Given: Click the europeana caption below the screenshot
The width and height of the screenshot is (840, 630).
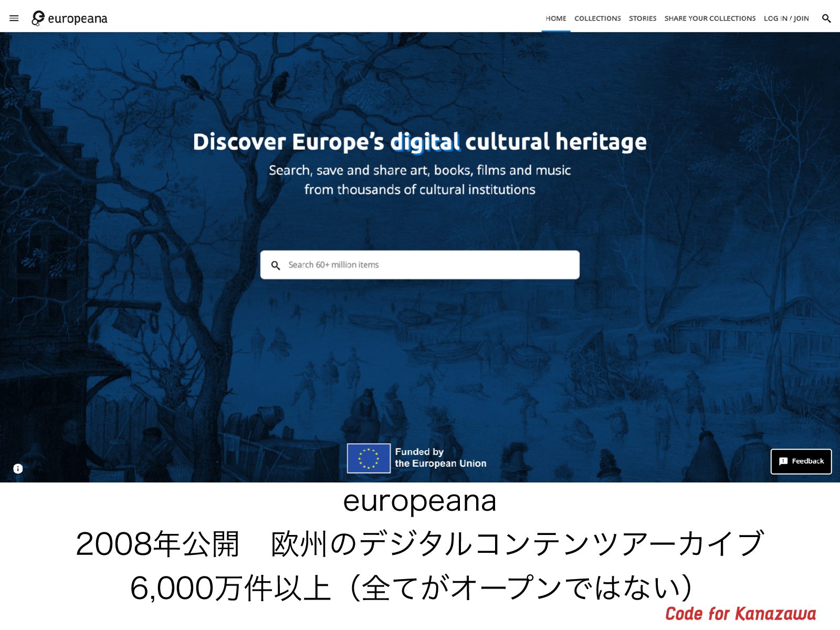Looking at the screenshot, I should point(419,502).
